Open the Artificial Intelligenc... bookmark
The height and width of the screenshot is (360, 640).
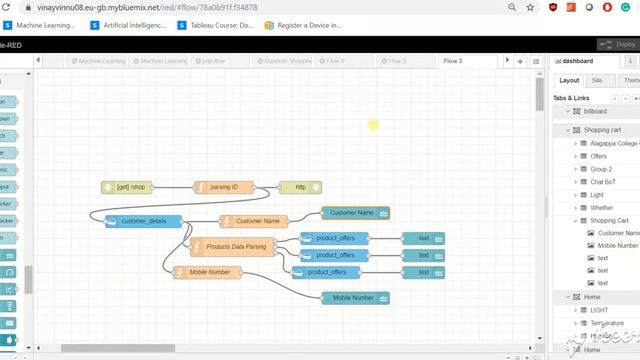pyautogui.click(x=128, y=25)
